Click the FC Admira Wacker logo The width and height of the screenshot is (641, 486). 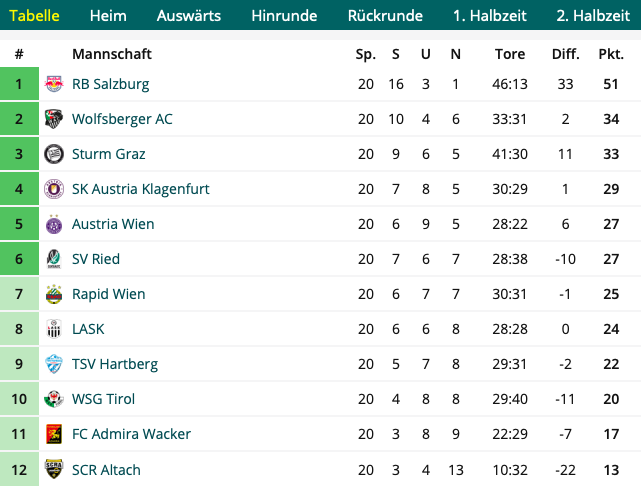[54, 434]
